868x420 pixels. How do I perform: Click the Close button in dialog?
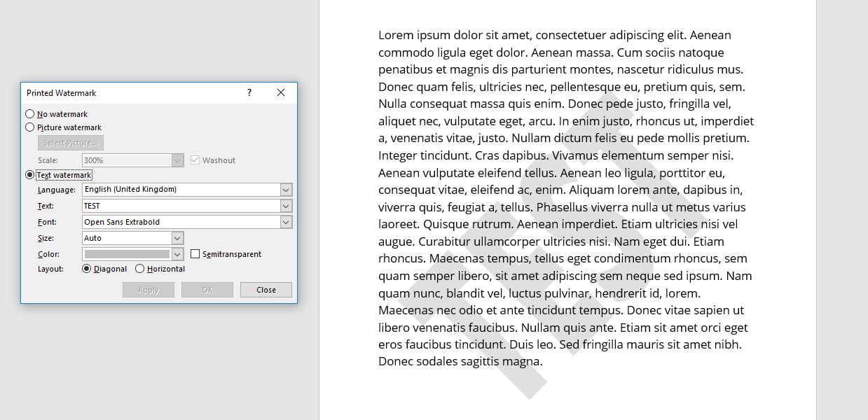coord(266,290)
